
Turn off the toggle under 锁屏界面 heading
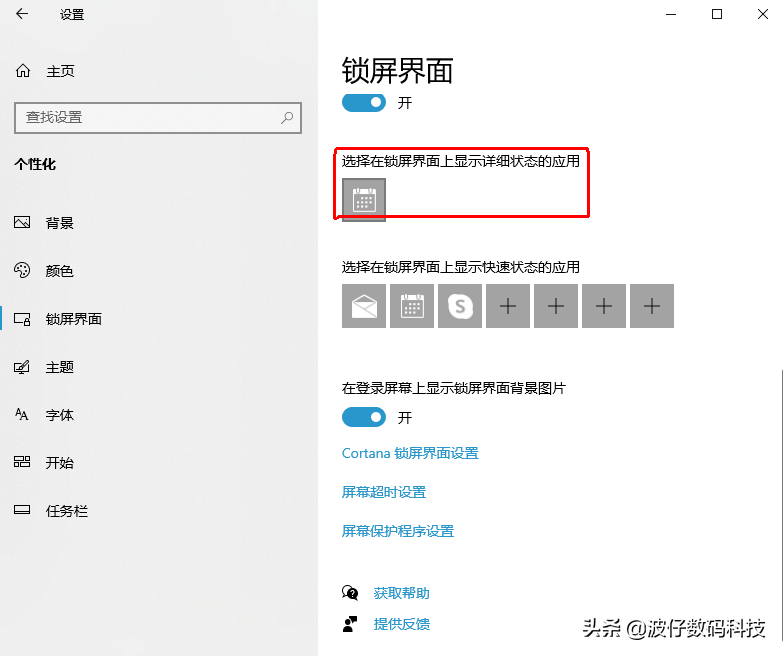point(364,103)
